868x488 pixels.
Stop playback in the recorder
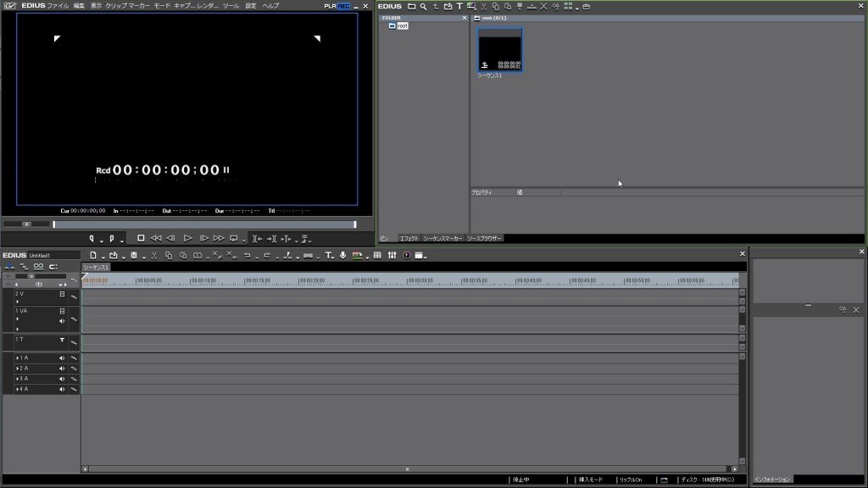tap(141, 238)
